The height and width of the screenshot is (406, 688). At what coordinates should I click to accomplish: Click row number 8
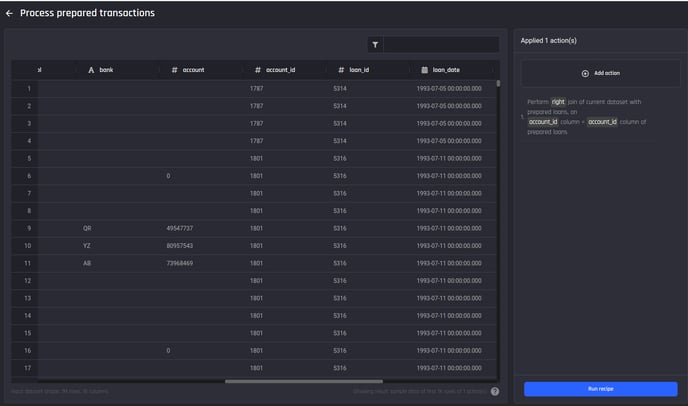tap(29, 211)
